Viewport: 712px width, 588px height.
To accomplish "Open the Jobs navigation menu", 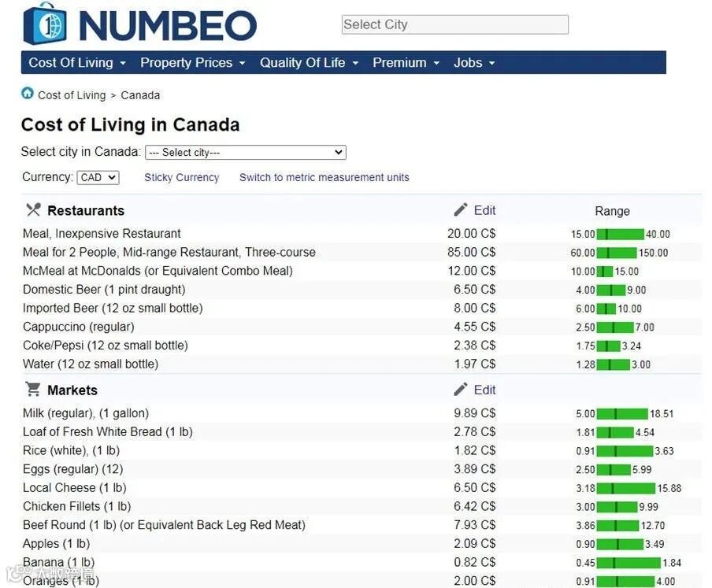I will tap(474, 63).
